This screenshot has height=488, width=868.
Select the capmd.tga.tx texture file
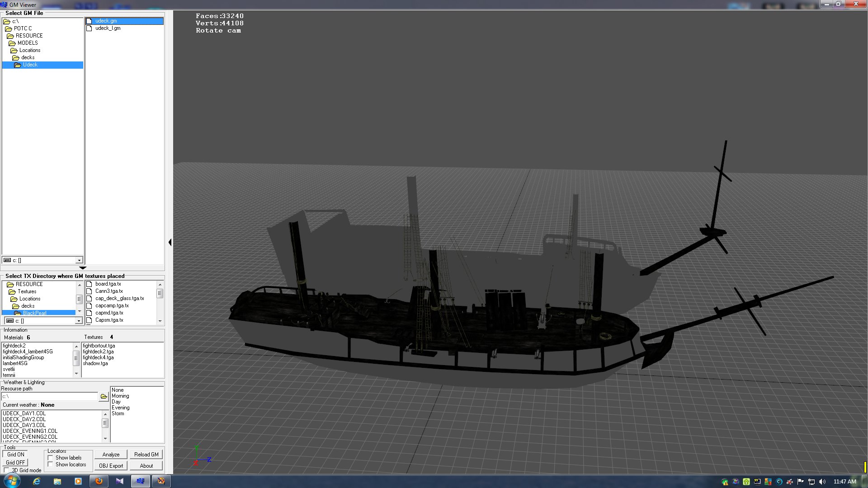pos(109,313)
